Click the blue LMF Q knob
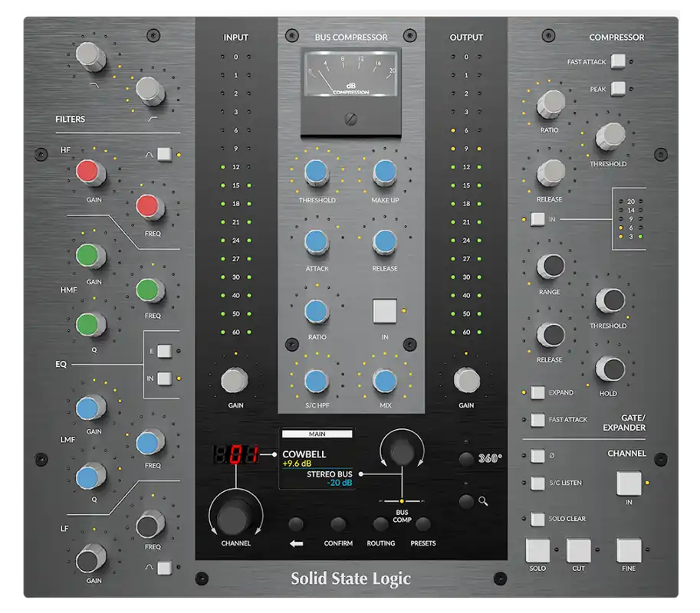Screen dimensions: 700x613 pyautogui.click(x=90, y=477)
